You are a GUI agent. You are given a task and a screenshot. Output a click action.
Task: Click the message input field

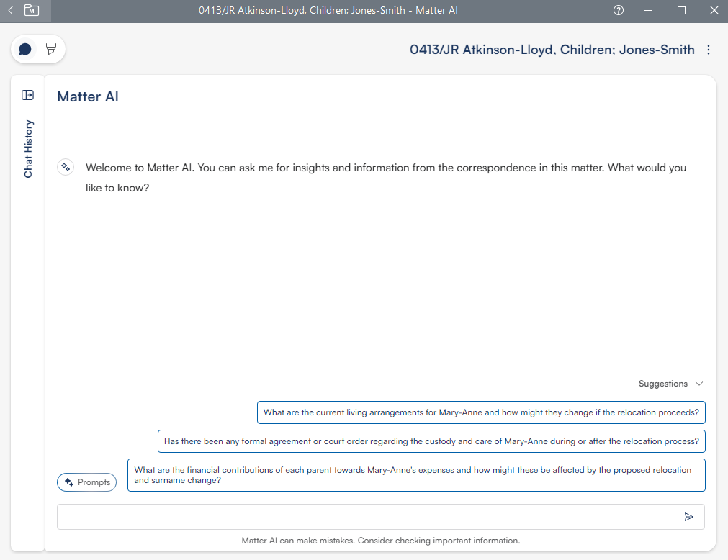tap(367, 517)
